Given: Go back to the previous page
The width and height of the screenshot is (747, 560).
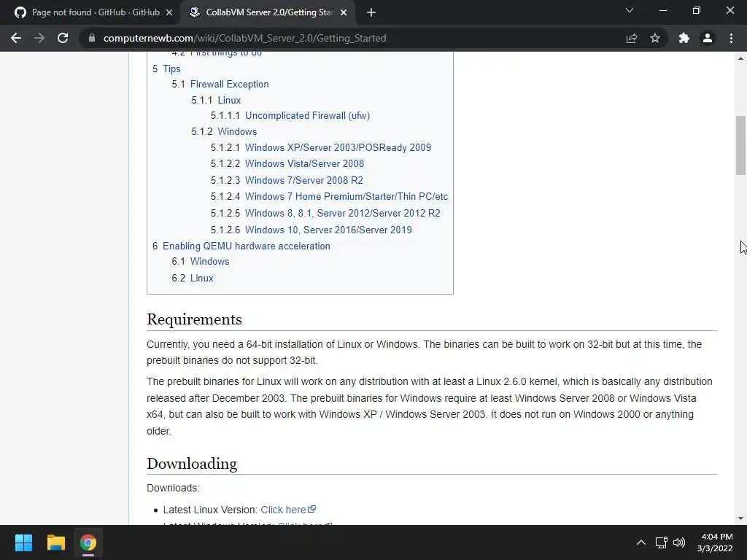Looking at the screenshot, I should 16,38.
